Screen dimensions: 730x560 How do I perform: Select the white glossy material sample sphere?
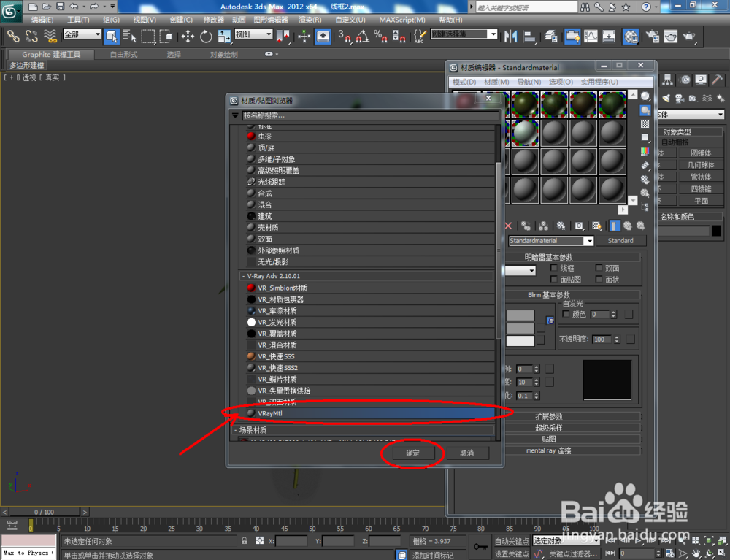click(x=525, y=133)
